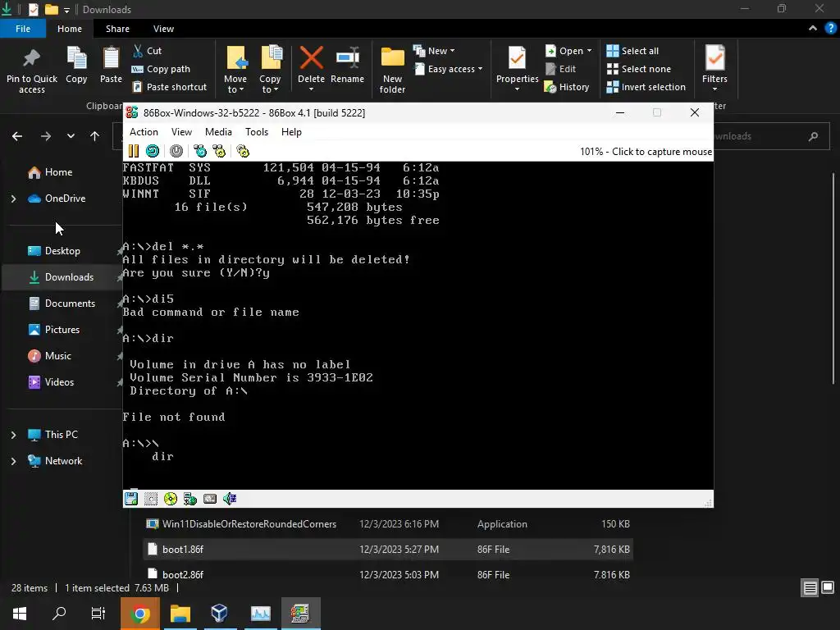Select Documents in navigation pane
This screenshot has height=630, width=840.
click(x=62, y=304)
